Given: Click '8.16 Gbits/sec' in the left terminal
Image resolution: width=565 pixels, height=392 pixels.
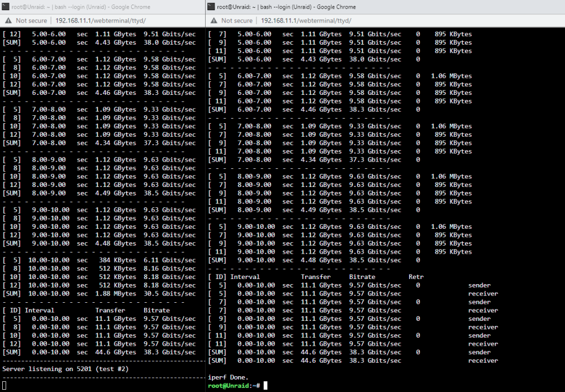Looking at the screenshot, I should pos(169,268).
